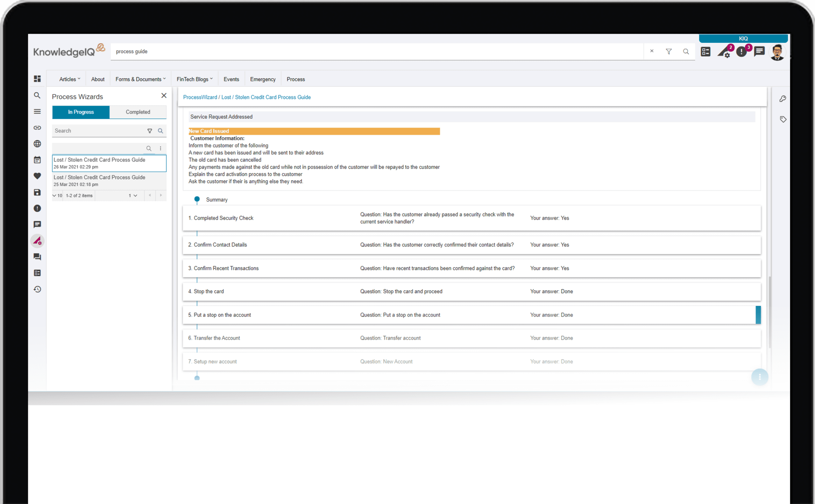
Task: Select the process wizard icon in sidebar
Action: click(x=37, y=241)
